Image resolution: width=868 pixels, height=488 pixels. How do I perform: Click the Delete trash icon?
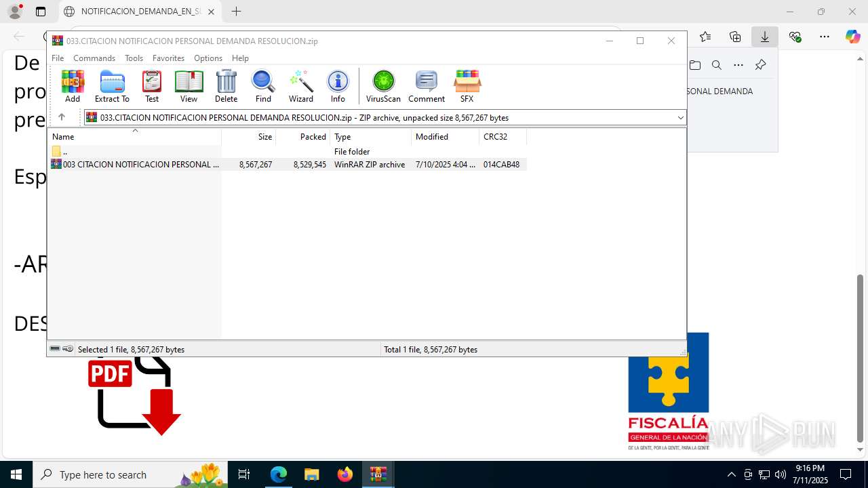(226, 86)
